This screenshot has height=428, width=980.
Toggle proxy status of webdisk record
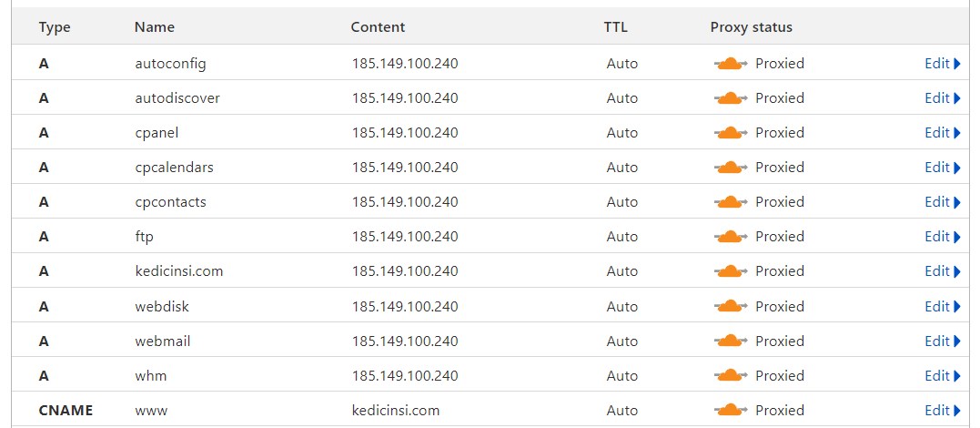731,307
